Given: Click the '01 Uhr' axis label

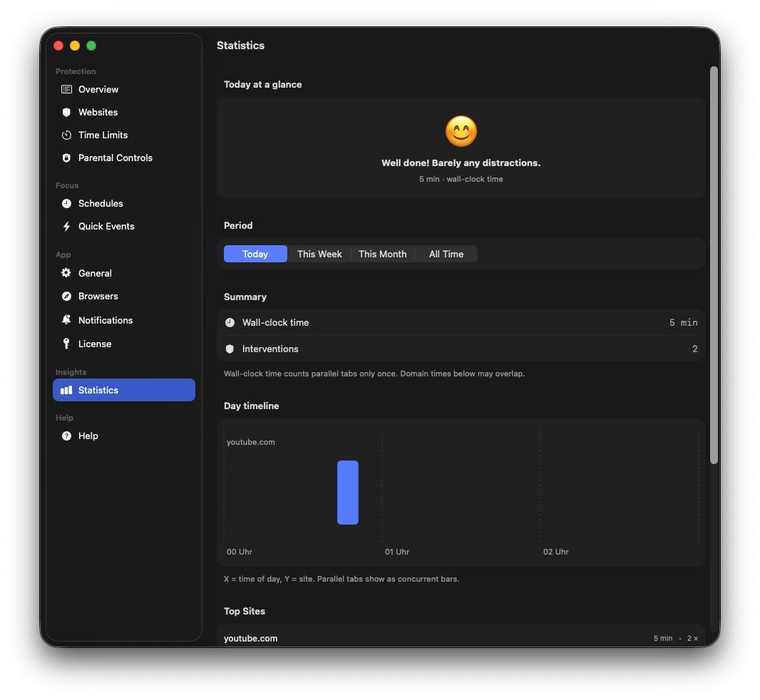Looking at the screenshot, I should tap(397, 552).
